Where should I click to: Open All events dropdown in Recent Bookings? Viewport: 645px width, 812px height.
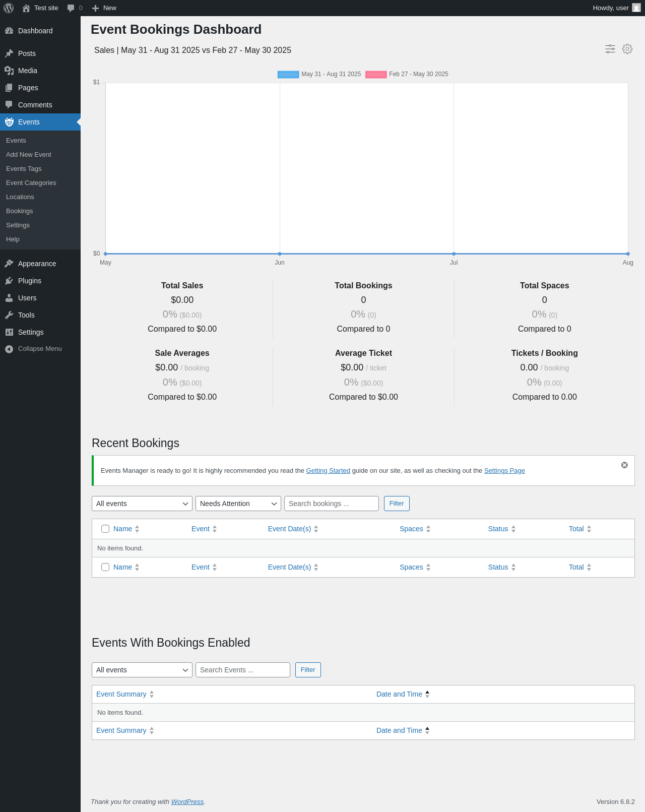coord(142,504)
